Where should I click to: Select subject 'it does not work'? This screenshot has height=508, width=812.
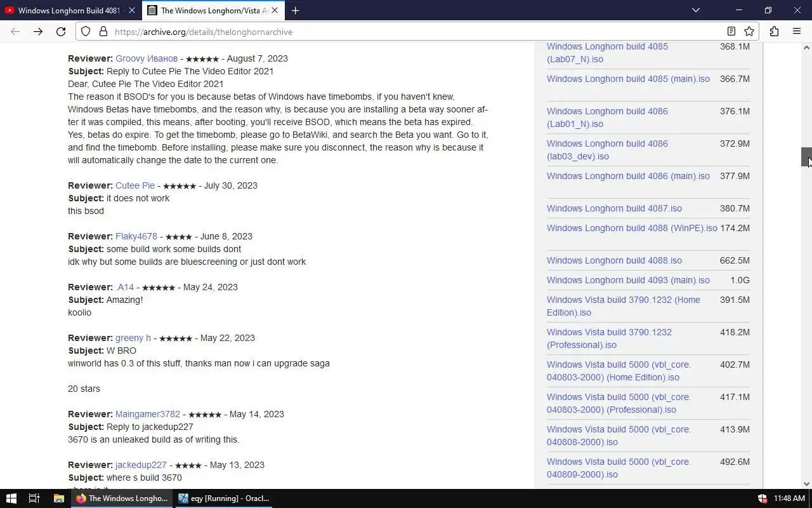(138, 198)
